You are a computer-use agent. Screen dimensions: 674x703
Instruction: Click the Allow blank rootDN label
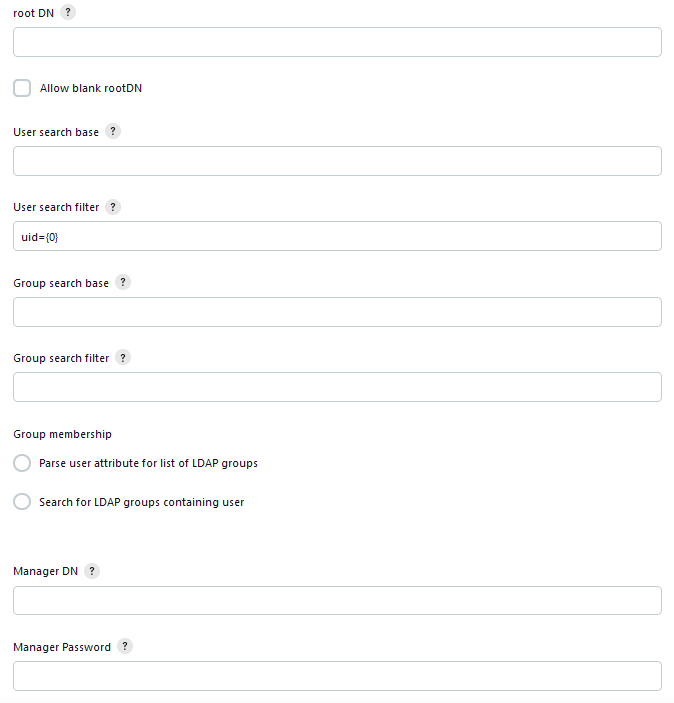(x=91, y=88)
